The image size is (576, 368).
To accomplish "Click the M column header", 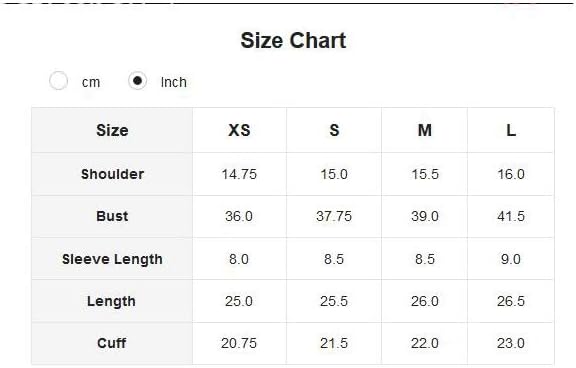I will [x=425, y=130].
